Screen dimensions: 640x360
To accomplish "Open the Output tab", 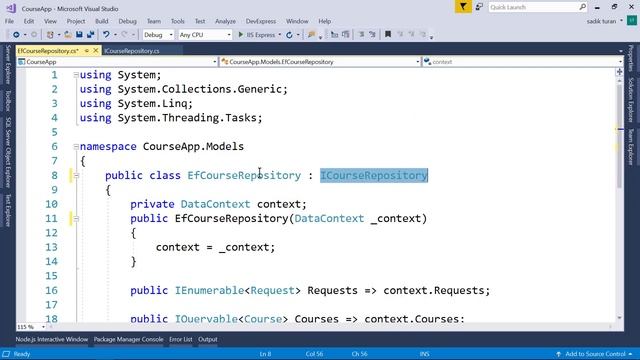I will (x=208, y=340).
